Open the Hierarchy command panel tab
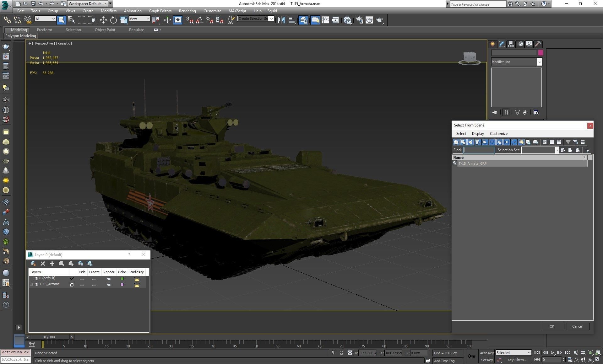603x364 pixels. click(x=511, y=44)
